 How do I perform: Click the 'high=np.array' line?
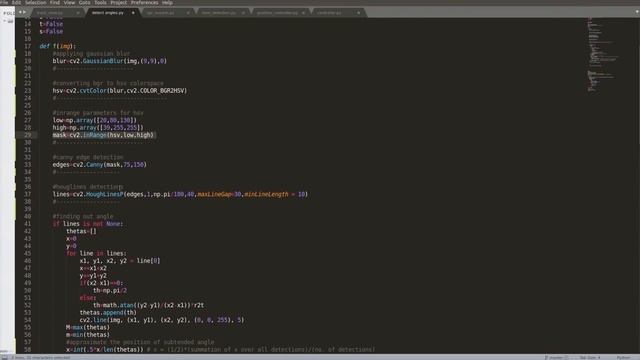[x=98, y=127]
